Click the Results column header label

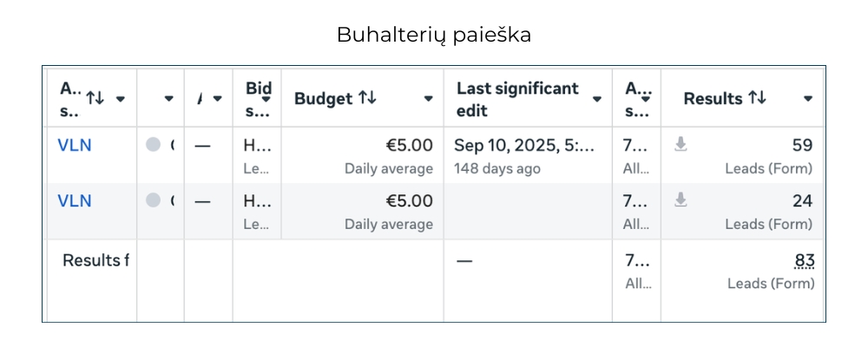pos(713,99)
